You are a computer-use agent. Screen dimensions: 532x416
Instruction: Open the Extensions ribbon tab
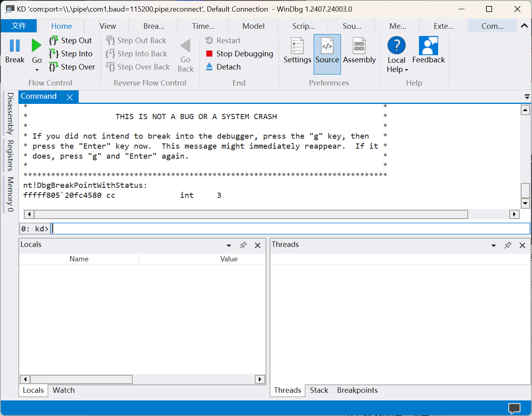click(444, 26)
